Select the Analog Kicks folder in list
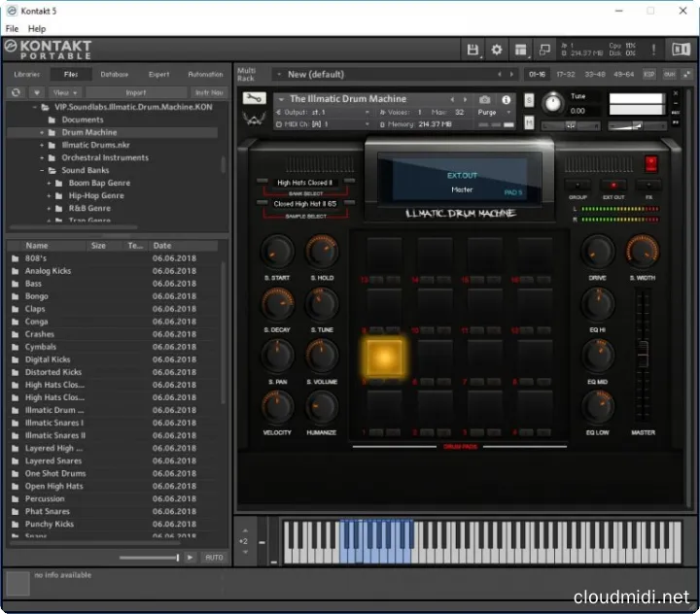700x614 pixels. click(x=49, y=271)
